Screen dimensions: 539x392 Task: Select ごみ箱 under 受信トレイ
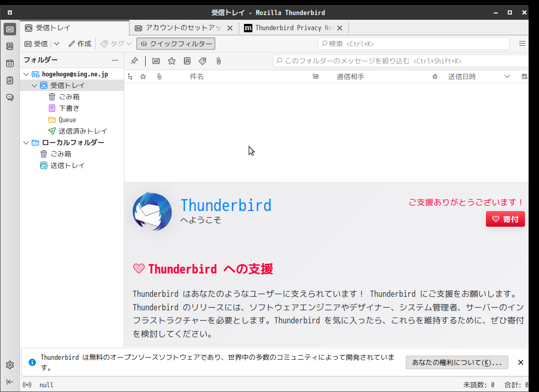click(x=72, y=97)
